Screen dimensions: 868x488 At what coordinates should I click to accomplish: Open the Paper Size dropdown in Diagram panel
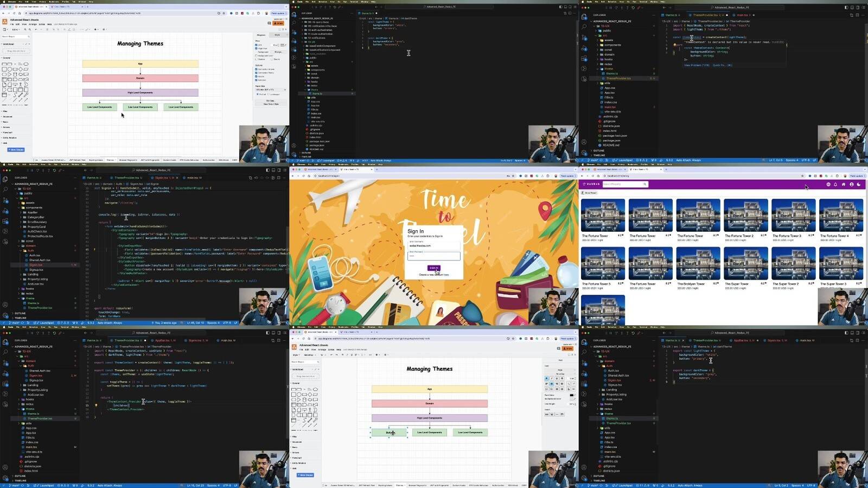(271, 90)
